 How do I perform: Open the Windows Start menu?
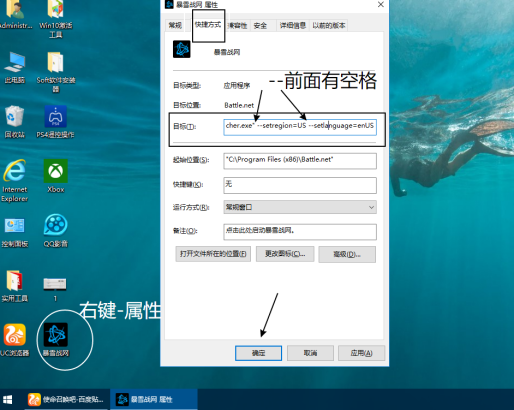(x=7, y=400)
